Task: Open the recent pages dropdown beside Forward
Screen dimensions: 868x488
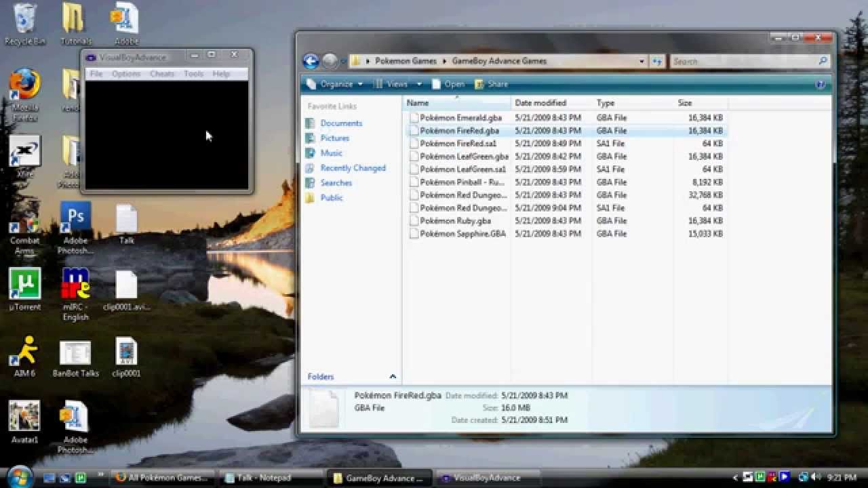Action: 343,61
